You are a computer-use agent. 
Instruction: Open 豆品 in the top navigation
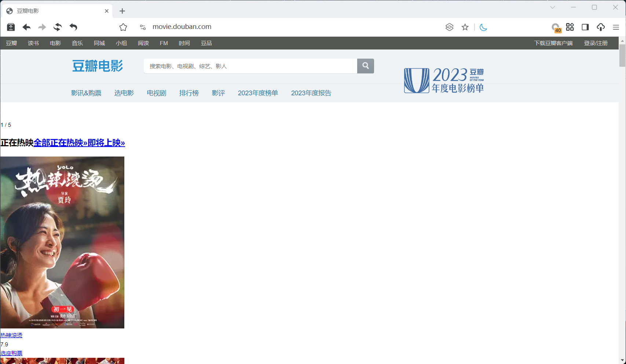coord(206,43)
